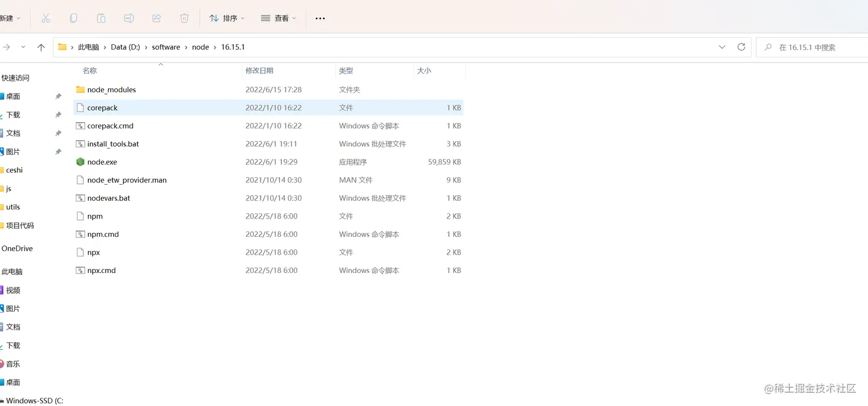The height and width of the screenshot is (406, 868).
Task: Unpin 桌面 pin icon in quick access
Action: coord(58,96)
